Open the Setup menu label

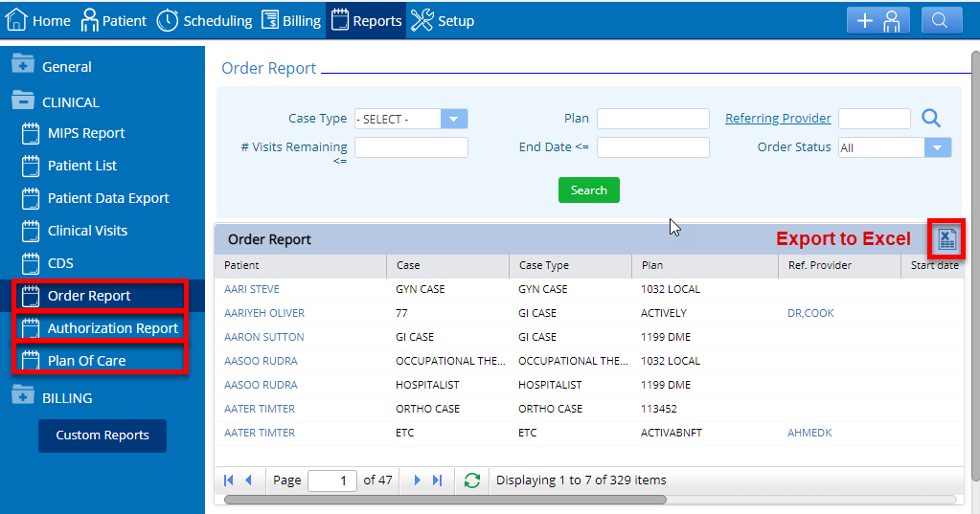pos(456,21)
